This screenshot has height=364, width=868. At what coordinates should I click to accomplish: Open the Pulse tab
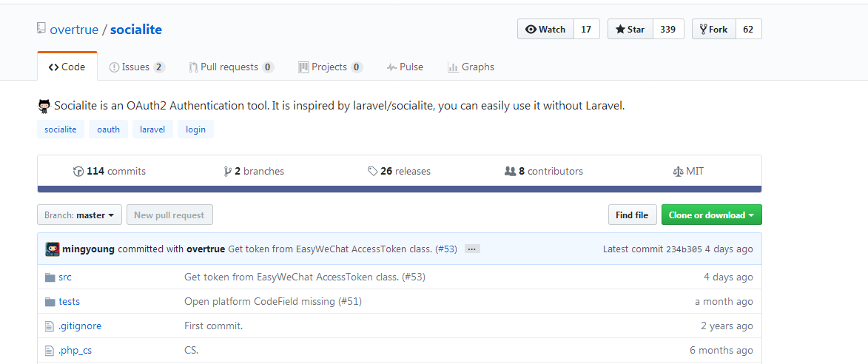(406, 67)
